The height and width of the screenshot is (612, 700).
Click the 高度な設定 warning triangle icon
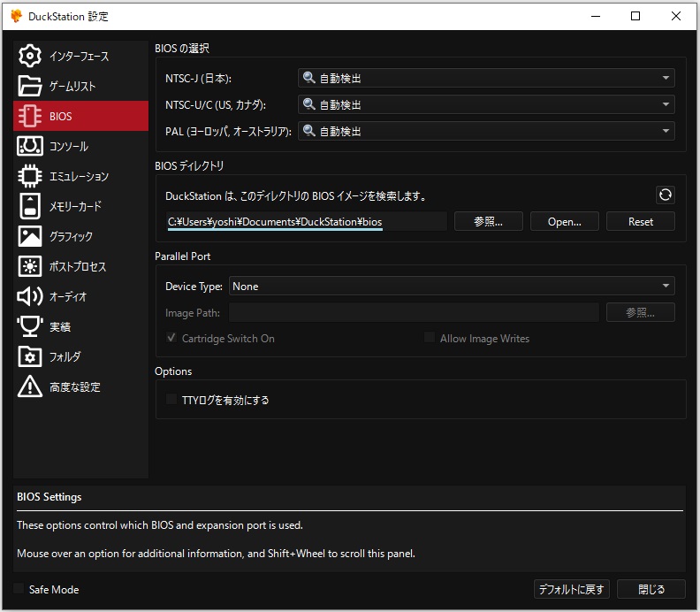pyautogui.click(x=30, y=386)
